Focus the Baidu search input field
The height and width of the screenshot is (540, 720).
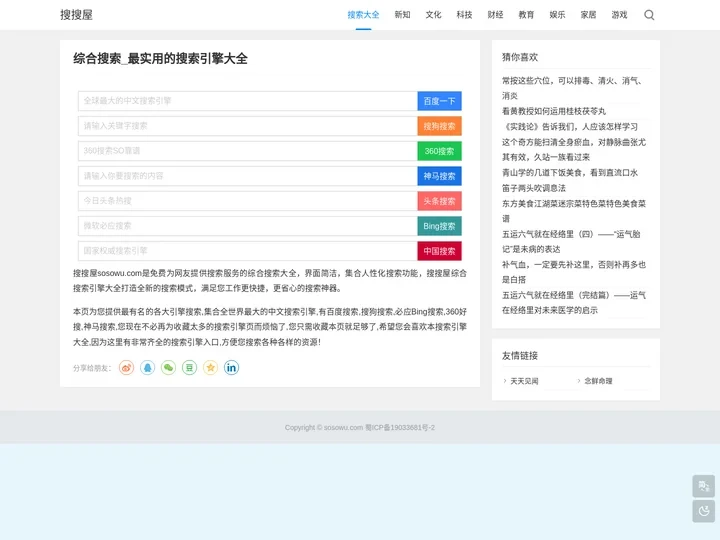tap(248, 101)
